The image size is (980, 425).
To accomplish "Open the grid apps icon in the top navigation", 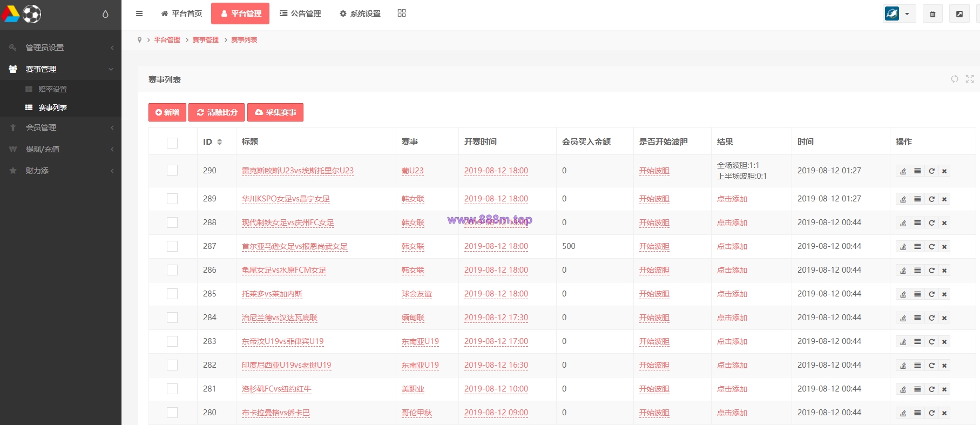I will [402, 13].
